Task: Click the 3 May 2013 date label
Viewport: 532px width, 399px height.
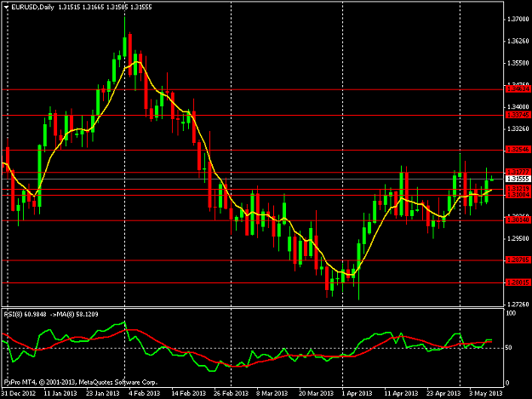Action: [486, 394]
